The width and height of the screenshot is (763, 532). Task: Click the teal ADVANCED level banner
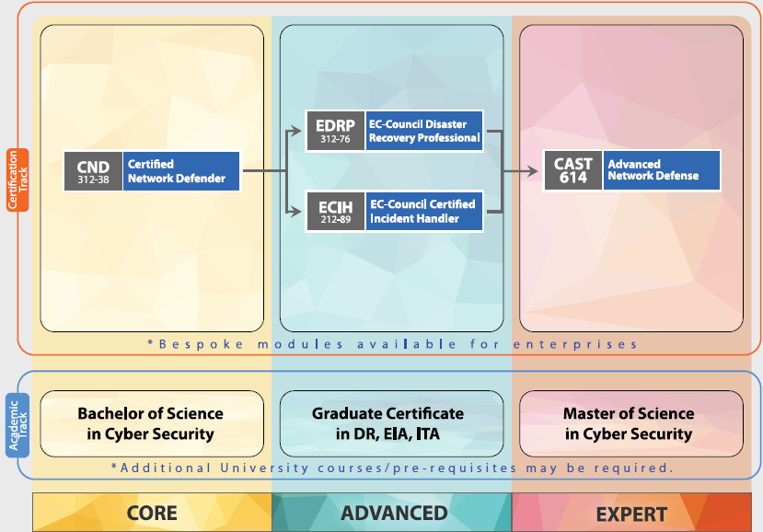pyautogui.click(x=393, y=513)
